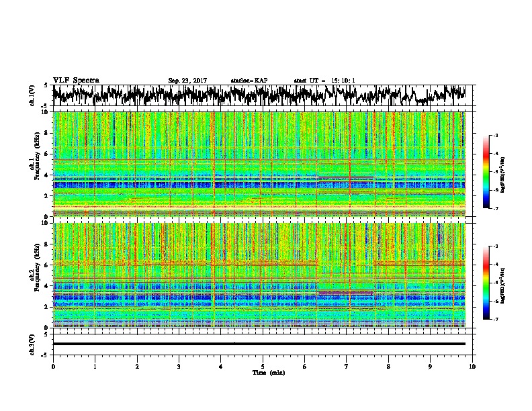Select the date text 'Sep. 23, 2017'
Viewport: 532px width, 411px height.
click(x=187, y=81)
